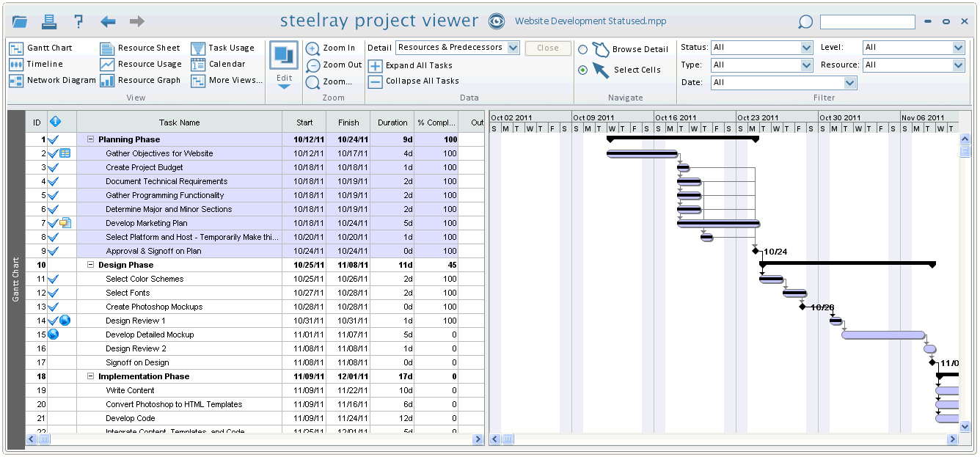Click the vertical scrollbar up arrow
This screenshot has width=980, height=457.
pyautogui.click(x=965, y=138)
